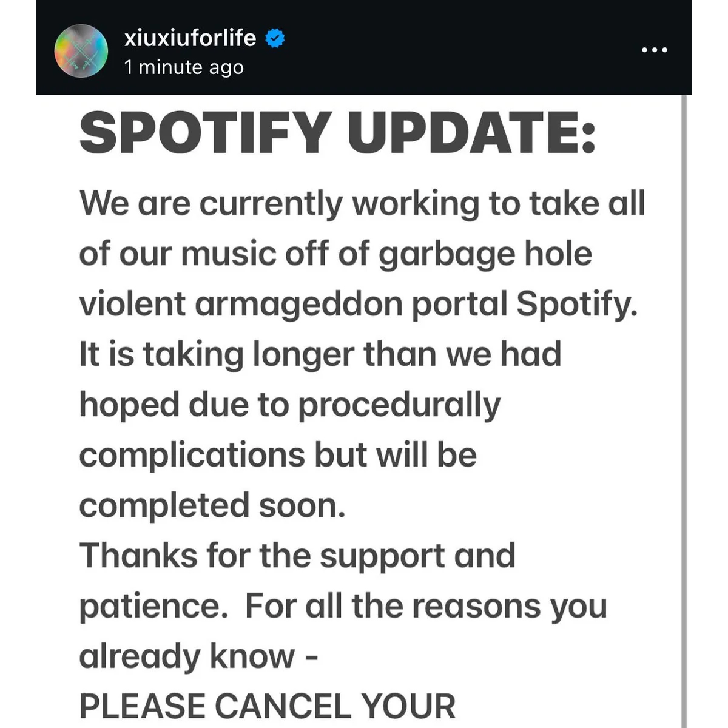Click the xiuxiuforlife username link
Image resolution: width=728 pixels, height=728 pixels.
click(190, 38)
